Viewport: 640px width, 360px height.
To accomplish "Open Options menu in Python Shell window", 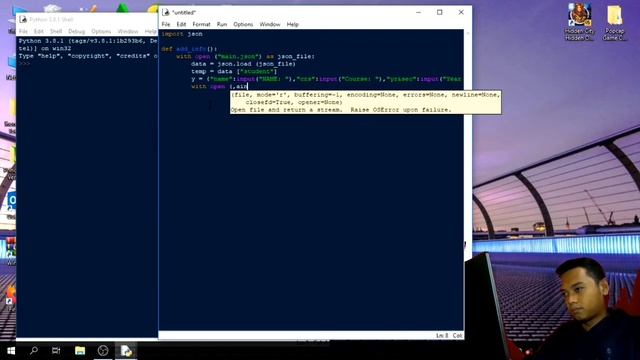I will 101,31.
